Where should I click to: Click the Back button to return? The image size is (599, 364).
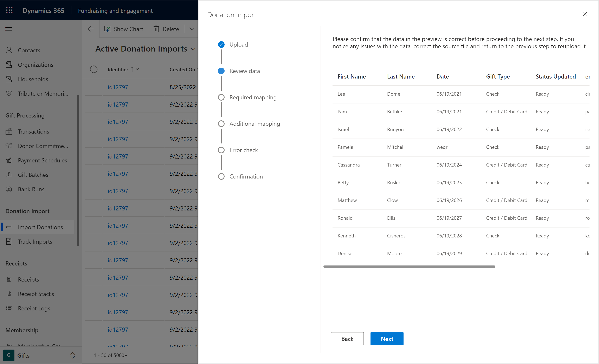tap(347, 339)
